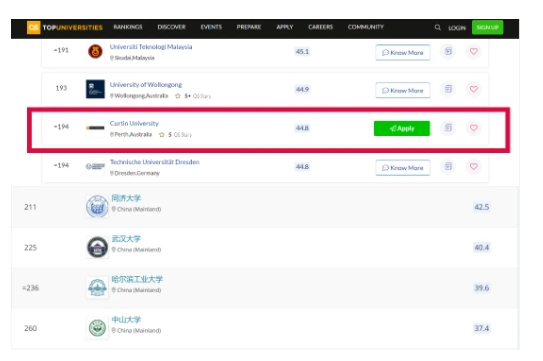
Task: Favorite Universiti Teknologi Malaysia with heart icon
Action: pos(474,52)
